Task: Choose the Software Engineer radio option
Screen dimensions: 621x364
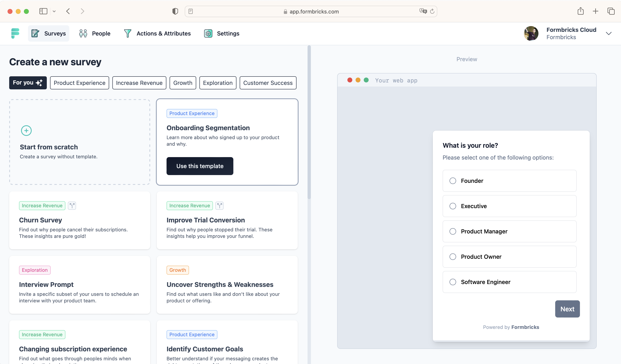Action: pyautogui.click(x=452, y=282)
